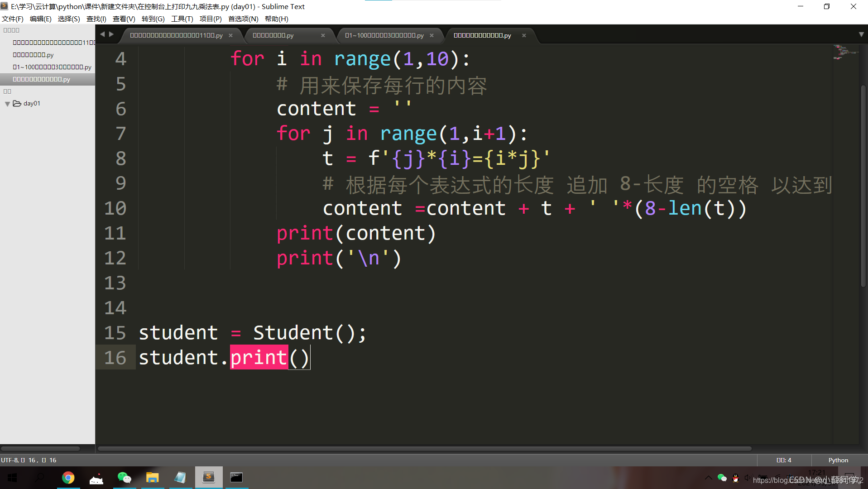The width and height of the screenshot is (868, 489).
Task: Click line number 4 in gutter
Action: tap(120, 59)
